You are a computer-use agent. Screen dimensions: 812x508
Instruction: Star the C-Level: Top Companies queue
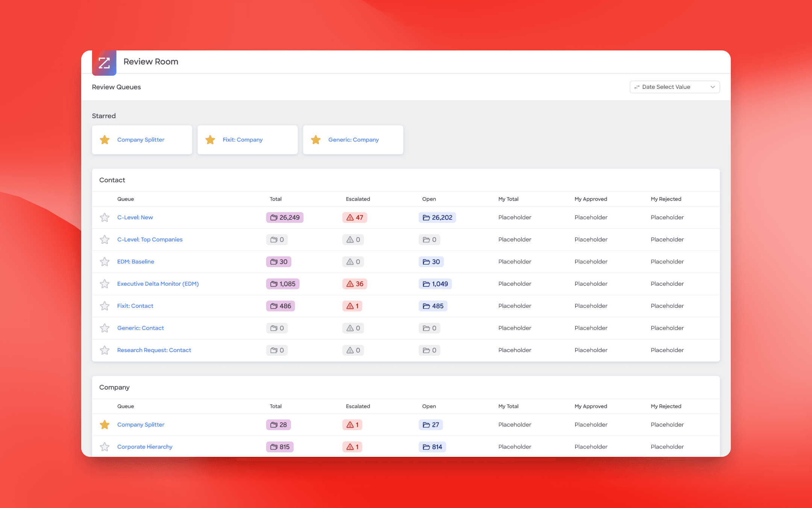(105, 240)
